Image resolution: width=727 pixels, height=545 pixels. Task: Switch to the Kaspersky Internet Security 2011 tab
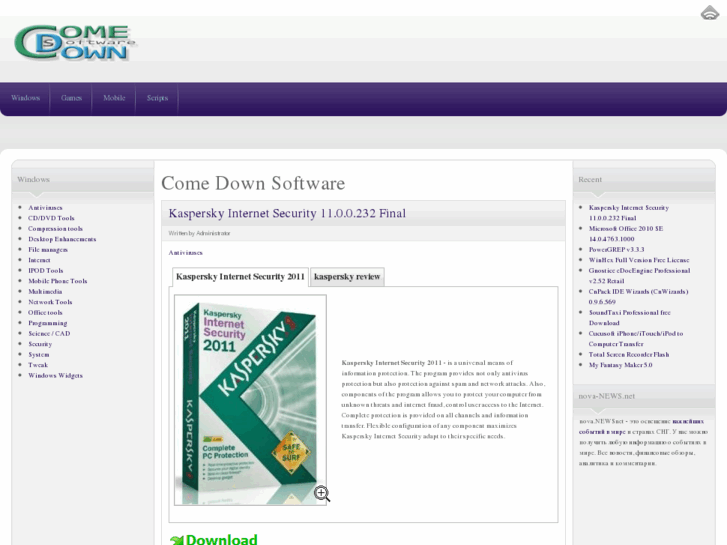point(240,277)
